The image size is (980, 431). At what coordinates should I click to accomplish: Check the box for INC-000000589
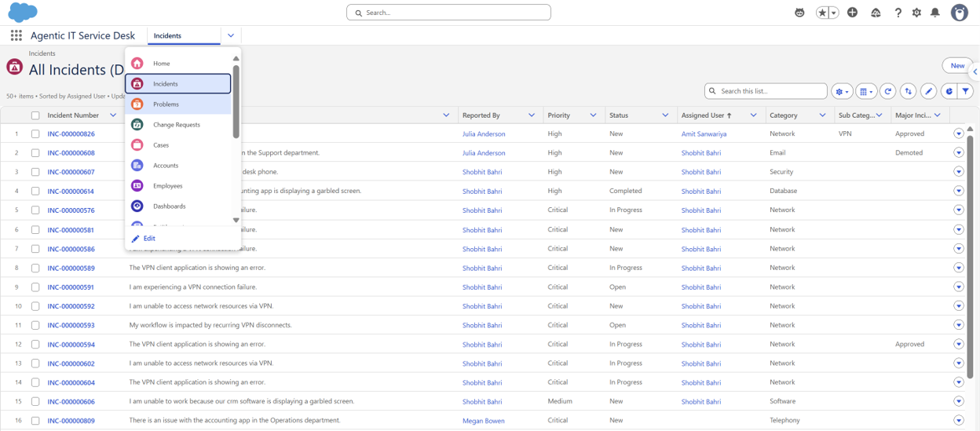click(35, 268)
